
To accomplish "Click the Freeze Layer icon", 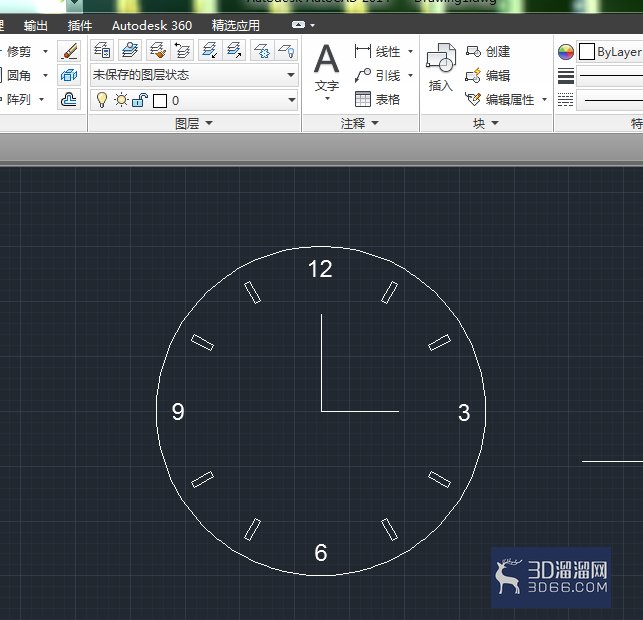I will [262, 51].
